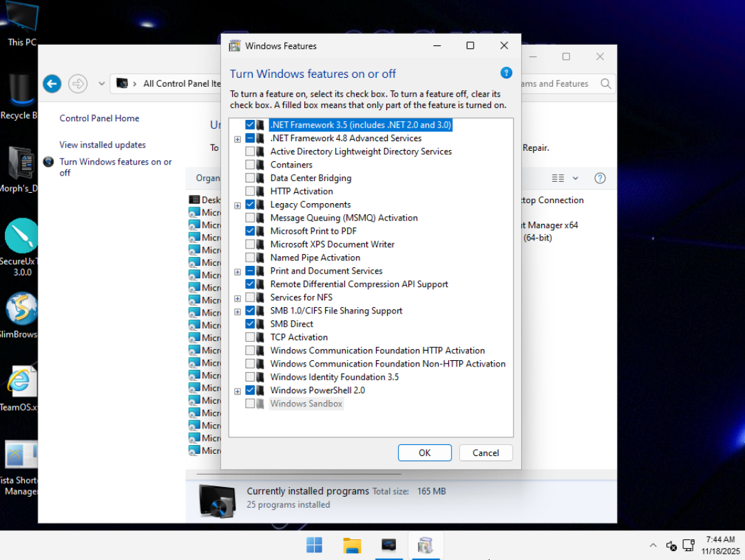
Task: Open the Control Panel Home link
Action: (99, 118)
